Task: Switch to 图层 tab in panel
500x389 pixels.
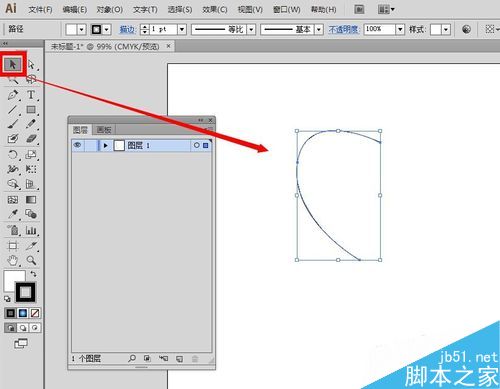Action: (x=80, y=130)
